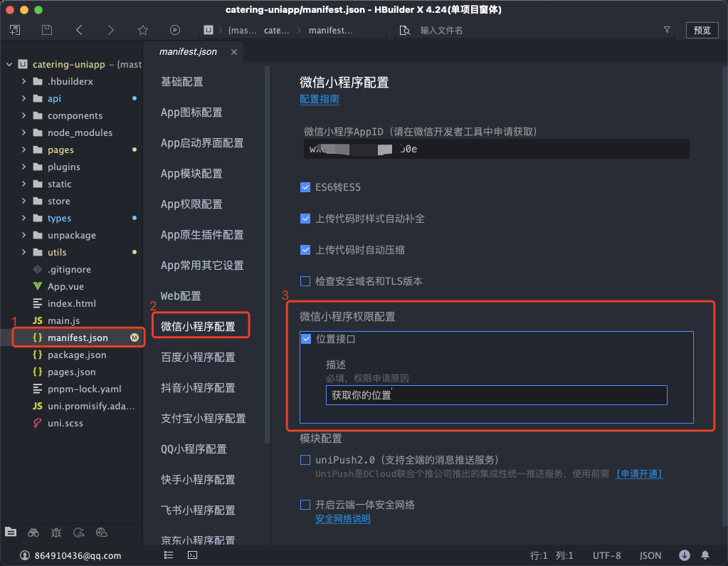The width and height of the screenshot is (728, 566).
Task: Expand the components folder
Action: tap(23, 115)
